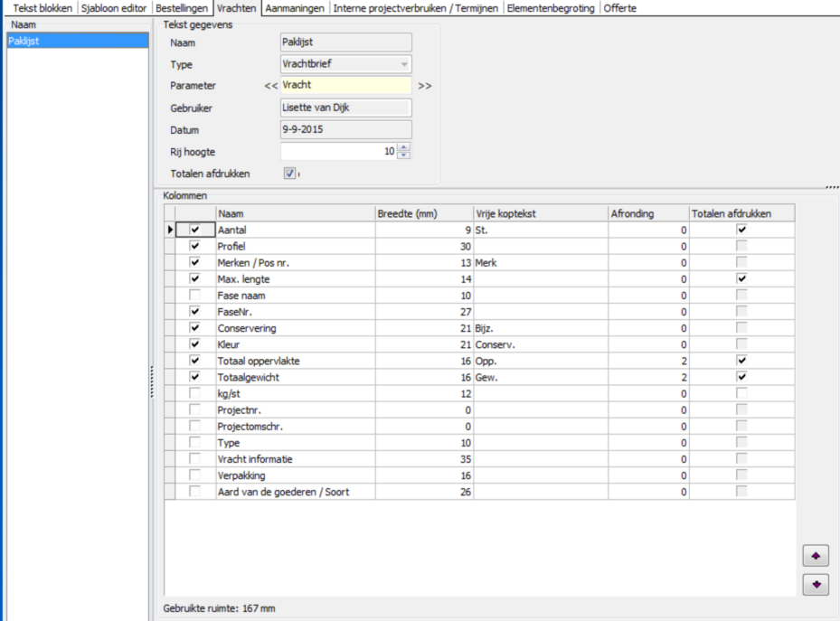The width and height of the screenshot is (840, 621).
Task: Select the Vrachten tab
Action: pyautogui.click(x=237, y=8)
